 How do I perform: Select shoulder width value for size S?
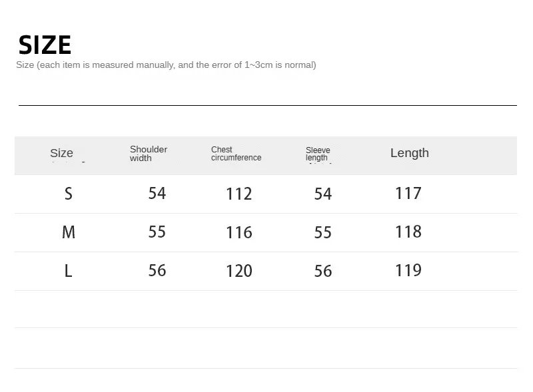point(157,194)
